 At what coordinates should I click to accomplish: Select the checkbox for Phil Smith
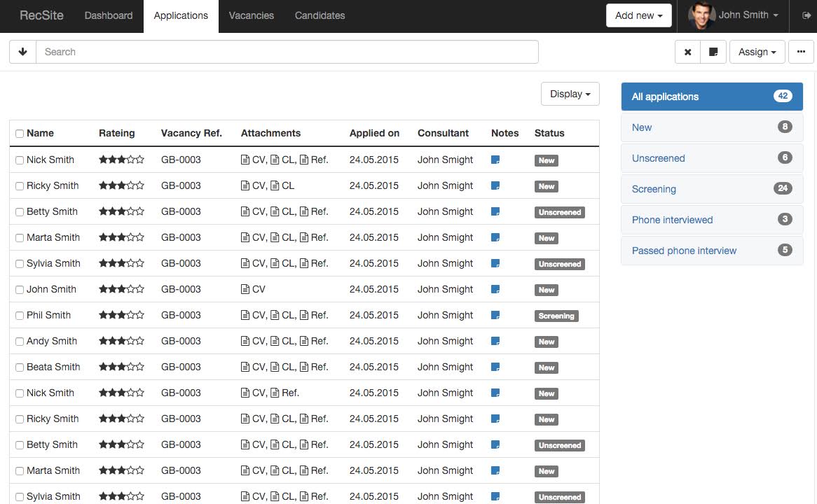pos(20,316)
